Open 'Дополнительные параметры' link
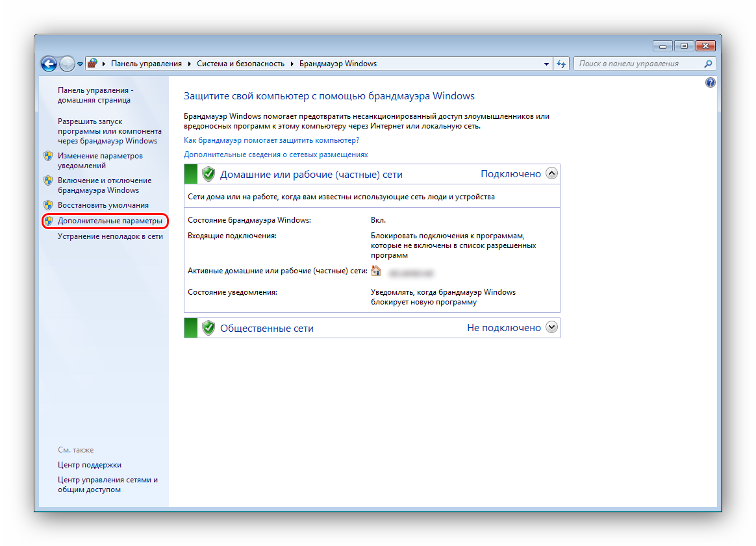This screenshot has height=546, width=756. (110, 221)
